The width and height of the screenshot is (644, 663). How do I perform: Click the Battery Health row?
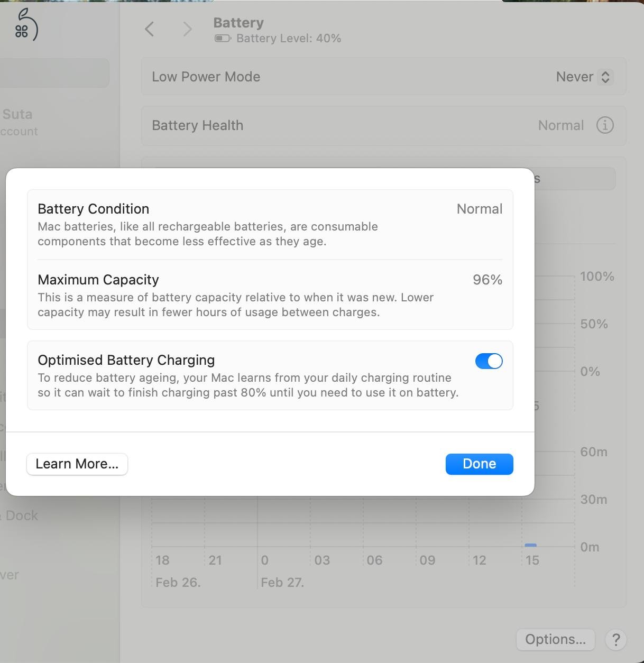383,125
